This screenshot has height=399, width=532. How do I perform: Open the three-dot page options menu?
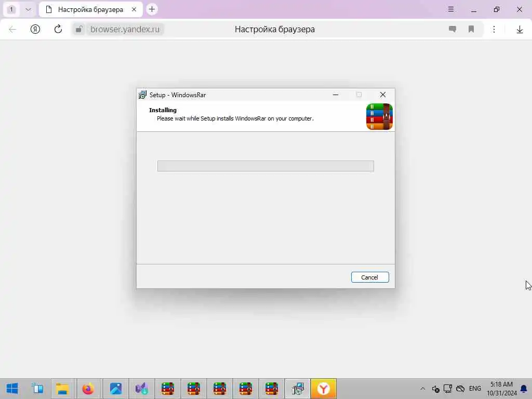pos(494,29)
